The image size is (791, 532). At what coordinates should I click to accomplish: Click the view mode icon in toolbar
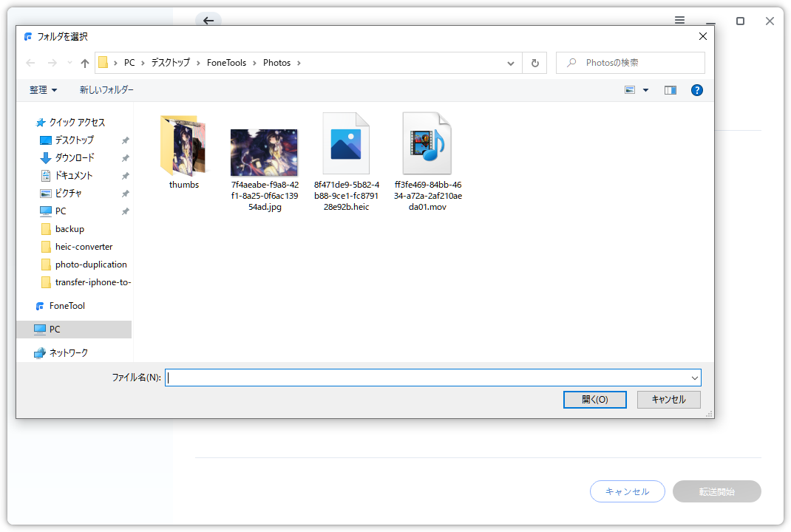pyautogui.click(x=630, y=90)
